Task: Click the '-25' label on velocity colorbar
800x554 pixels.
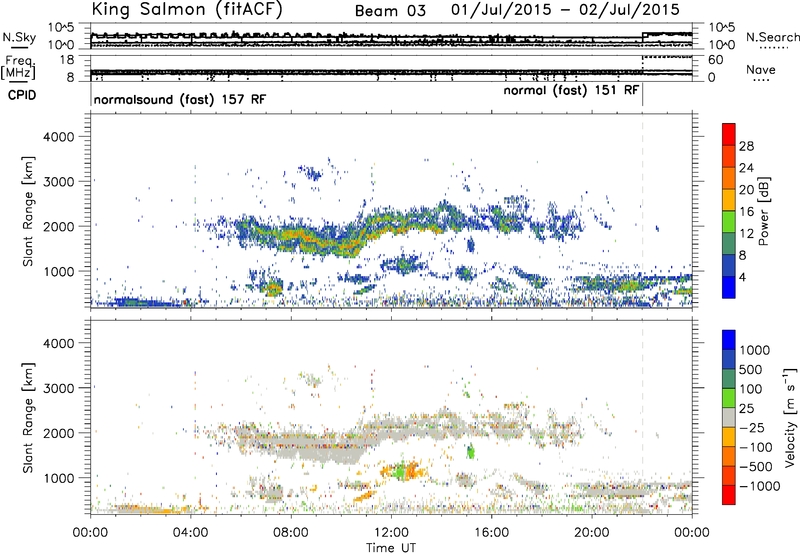Action: [752, 427]
